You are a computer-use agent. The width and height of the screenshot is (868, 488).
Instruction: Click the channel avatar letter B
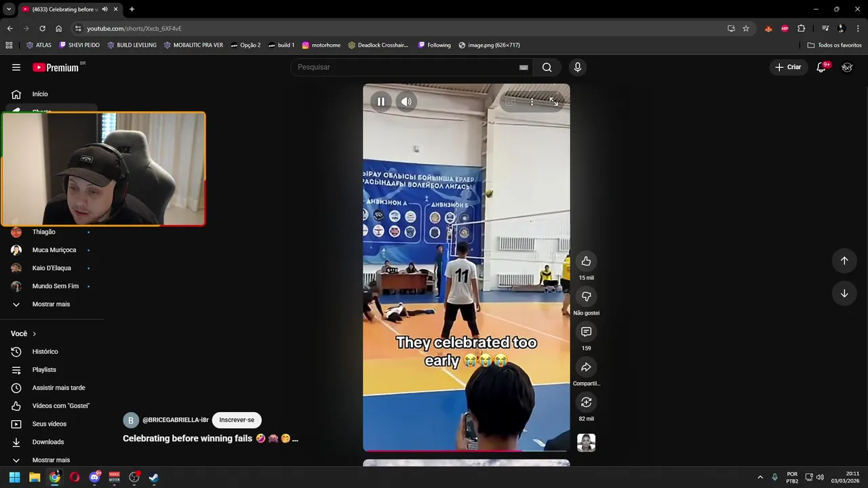tap(130, 420)
